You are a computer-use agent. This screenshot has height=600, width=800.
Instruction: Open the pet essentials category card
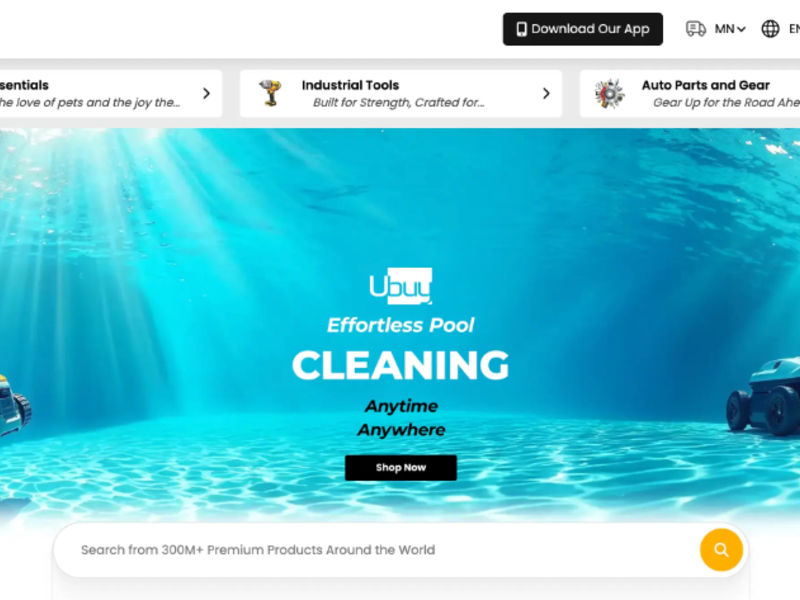111,94
